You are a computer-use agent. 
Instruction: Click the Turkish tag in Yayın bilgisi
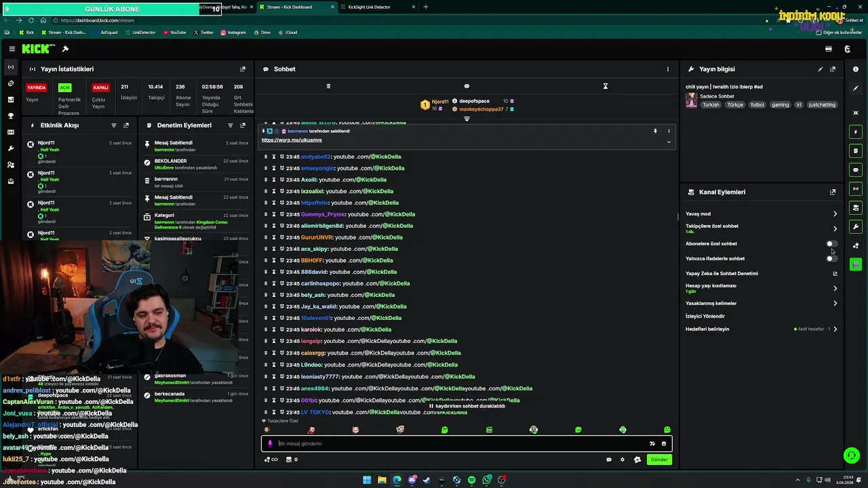coord(711,105)
